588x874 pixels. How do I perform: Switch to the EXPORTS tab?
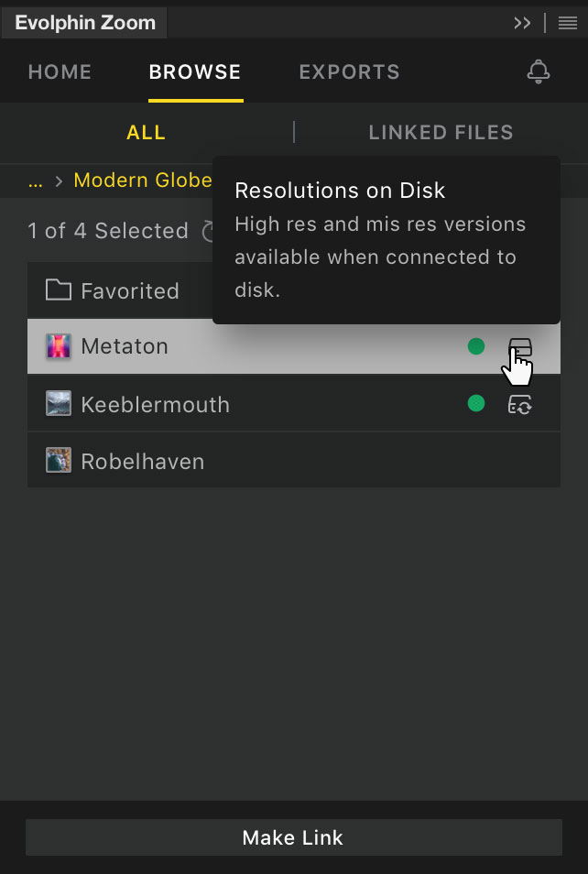click(x=350, y=71)
